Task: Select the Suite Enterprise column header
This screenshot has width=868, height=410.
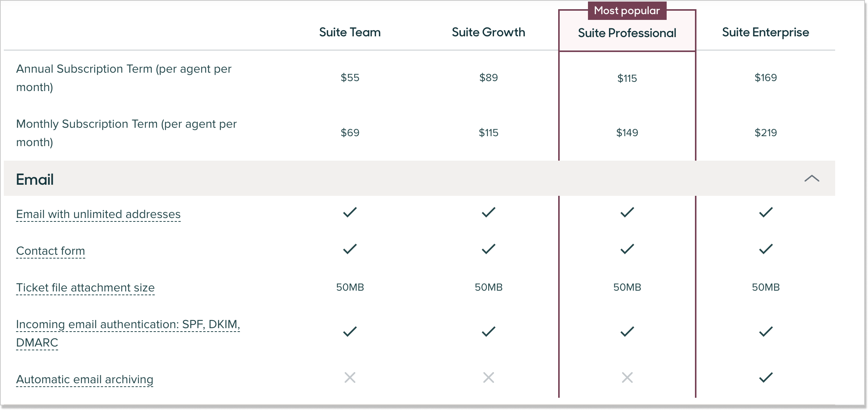Action: tap(765, 33)
